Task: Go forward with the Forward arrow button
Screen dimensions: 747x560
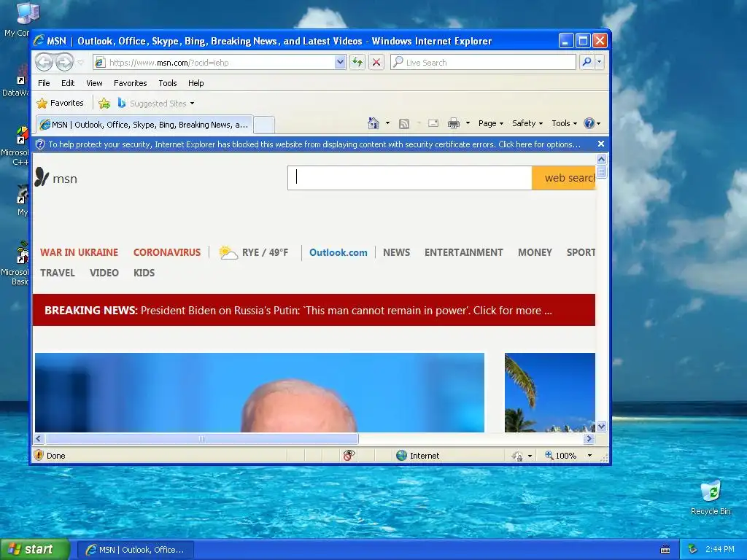Action: (x=65, y=62)
